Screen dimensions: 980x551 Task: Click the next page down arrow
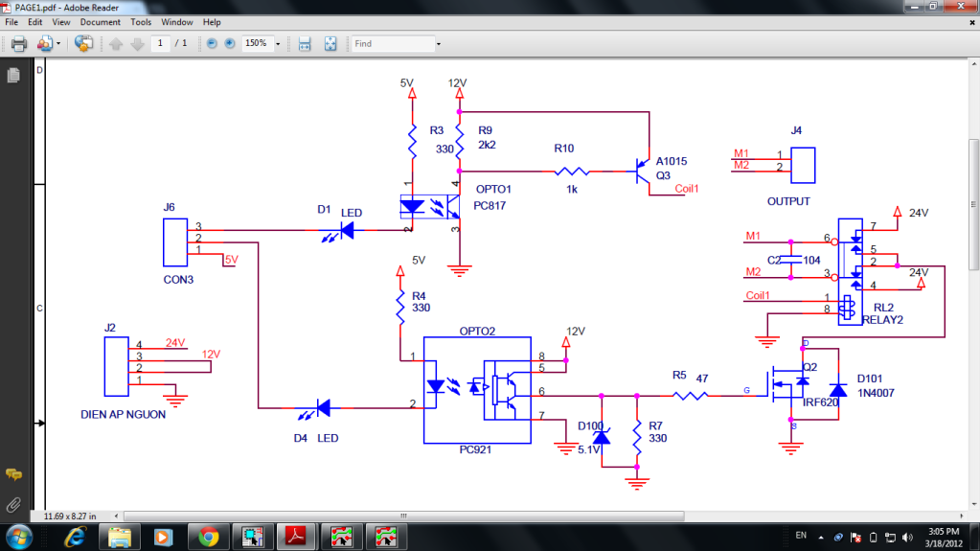[138, 44]
